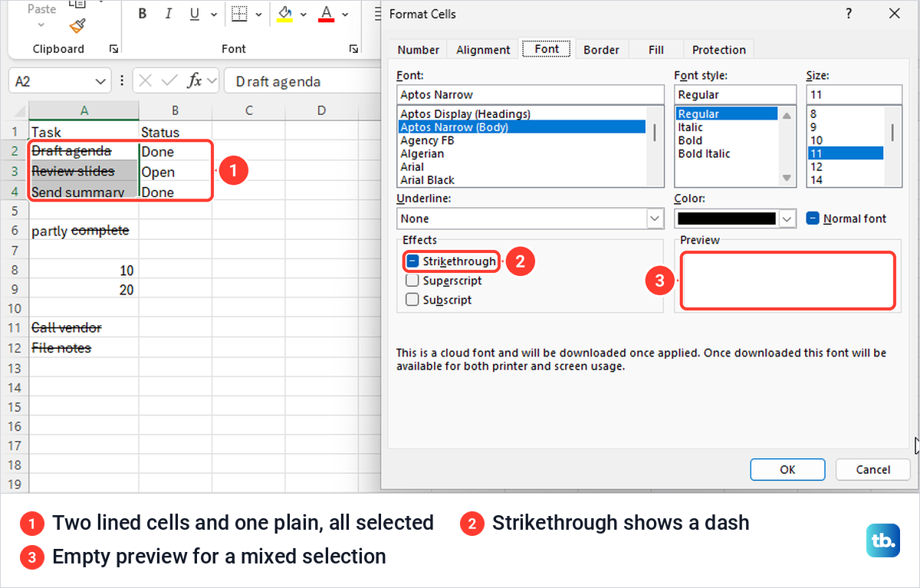The image size is (920, 588).
Task: Click the Font name input field
Action: click(530, 94)
